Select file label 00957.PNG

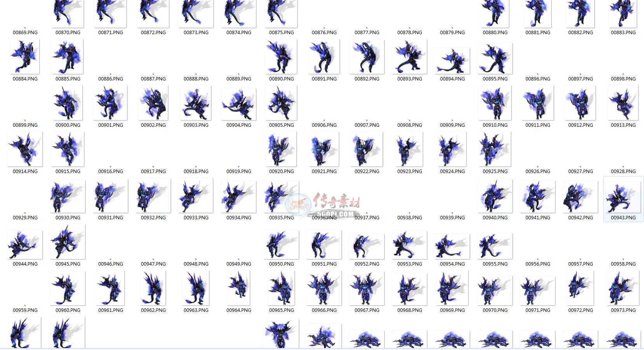pyautogui.click(x=581, y=264)
